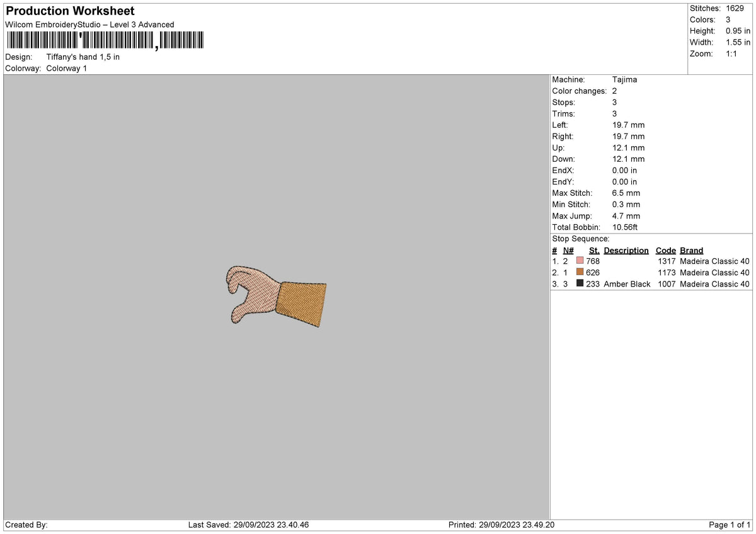Click the 'St.' column header

coord(594,250)
